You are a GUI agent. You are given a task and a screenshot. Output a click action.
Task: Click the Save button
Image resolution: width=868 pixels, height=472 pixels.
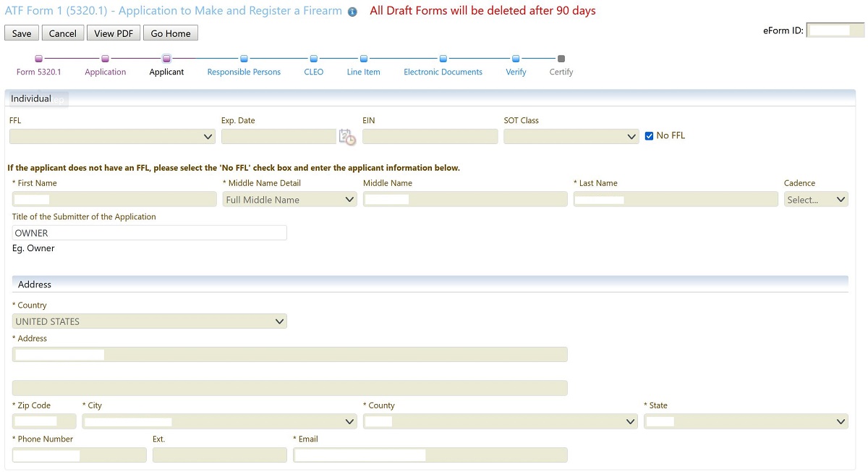click(x=22, y=33)
